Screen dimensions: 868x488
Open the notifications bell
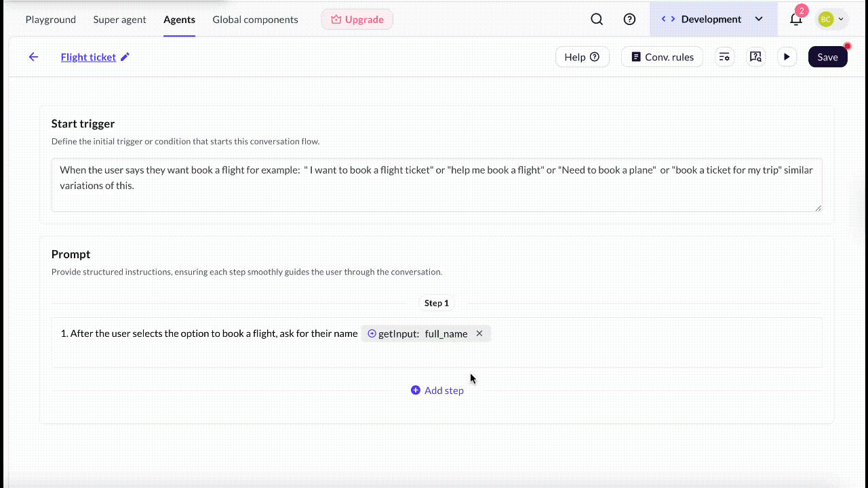[795, 20]
